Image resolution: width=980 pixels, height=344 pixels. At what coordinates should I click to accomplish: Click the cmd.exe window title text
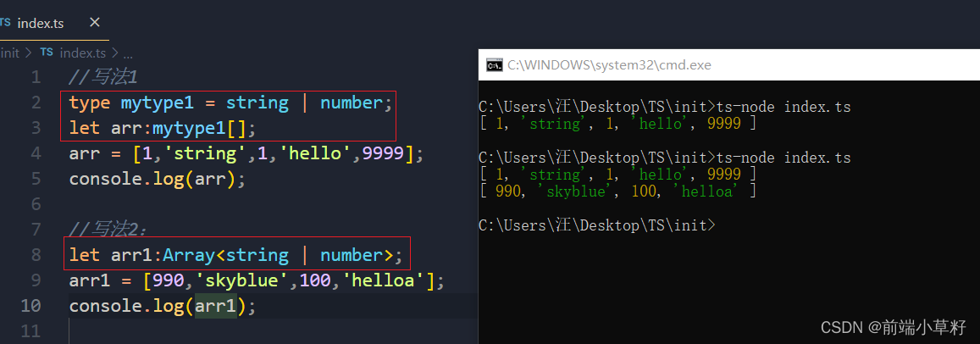[609, 65]
